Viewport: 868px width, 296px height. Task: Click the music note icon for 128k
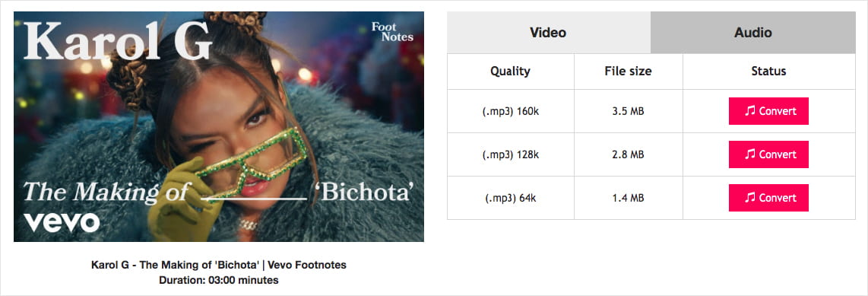[x=749, y=154]
